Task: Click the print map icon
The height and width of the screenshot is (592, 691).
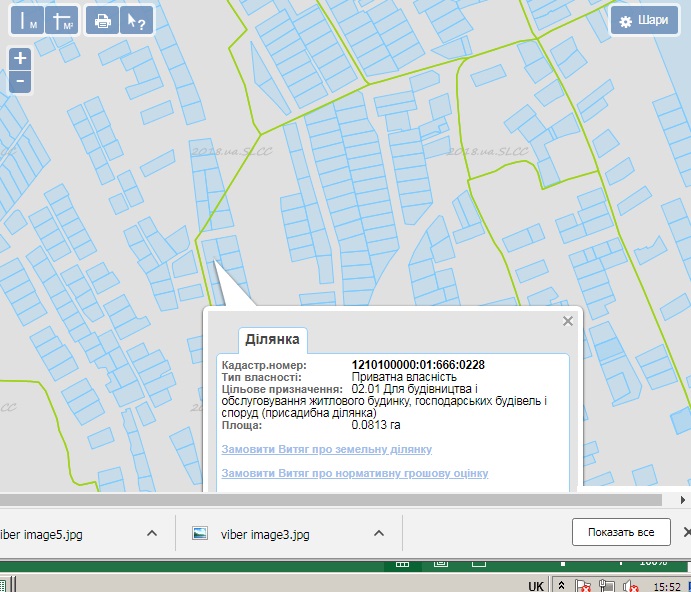Action: [102, 21]
